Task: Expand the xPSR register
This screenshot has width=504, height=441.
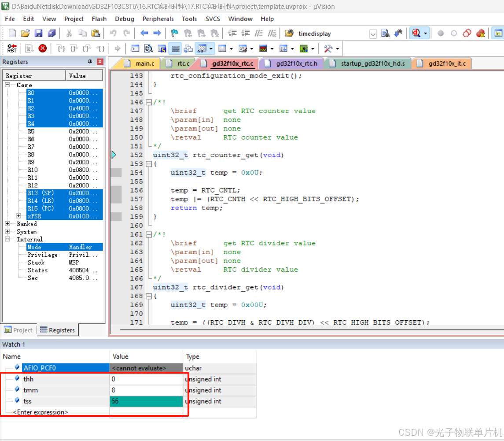Action: pyautogui.click(x=18, y=216)
